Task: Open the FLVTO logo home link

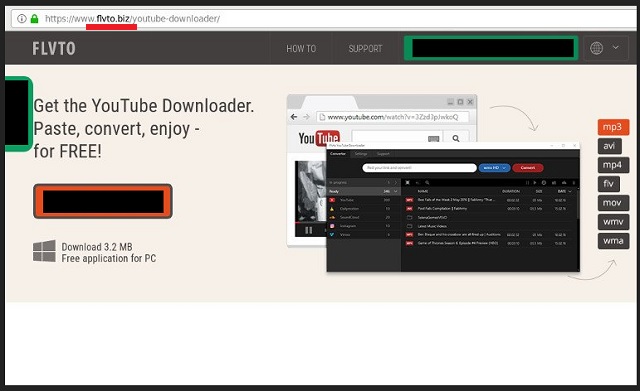Action: [x=54, y=49]
